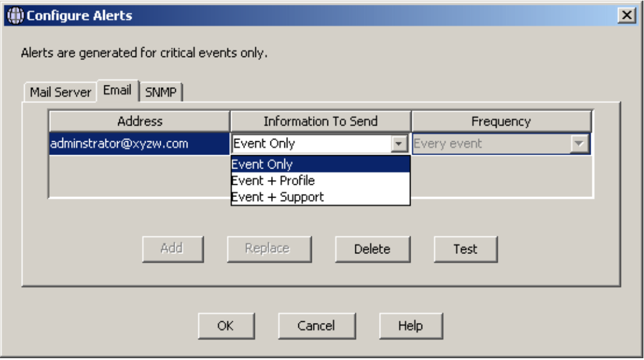
Task: Click the globe icon in title bar
Action: (x=15, y=16)
